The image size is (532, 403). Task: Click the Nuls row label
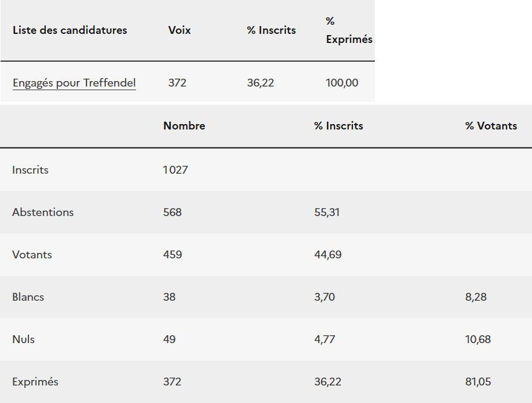point(25,339)
